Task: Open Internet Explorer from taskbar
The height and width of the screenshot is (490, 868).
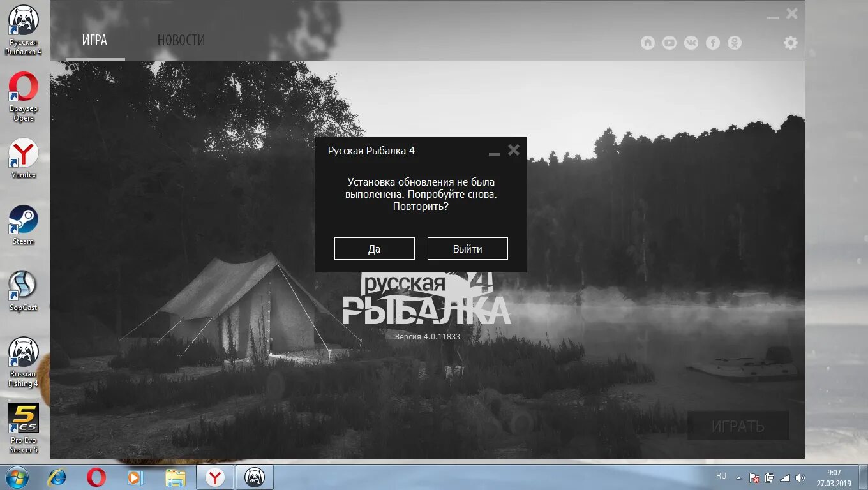Action: 57,477
